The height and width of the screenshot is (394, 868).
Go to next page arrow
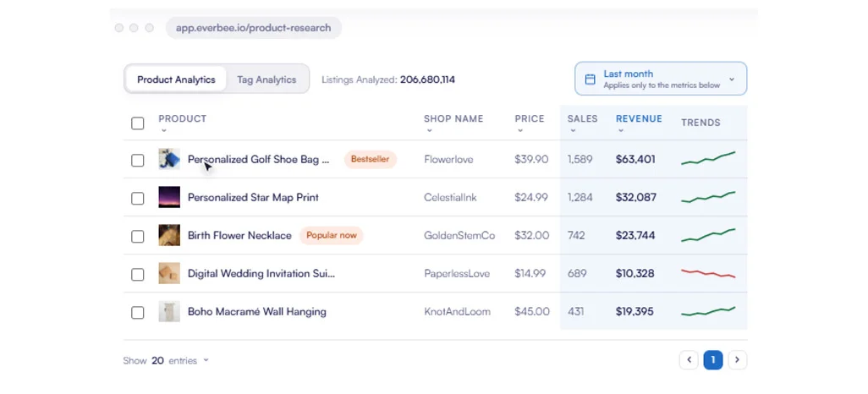point(738,360)
